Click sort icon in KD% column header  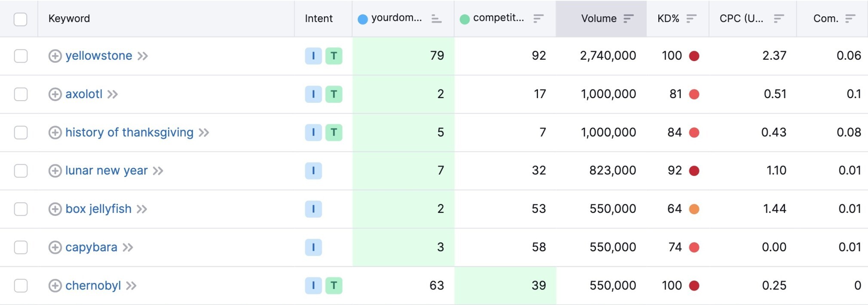(x=691, y=18)
